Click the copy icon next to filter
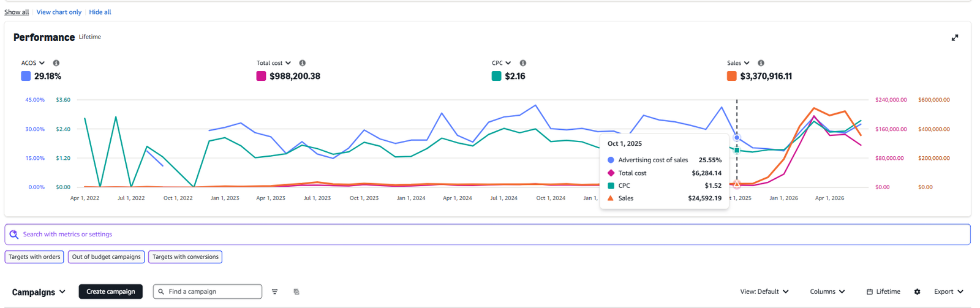This screenshot has height=308, width=980. point(296,292)
